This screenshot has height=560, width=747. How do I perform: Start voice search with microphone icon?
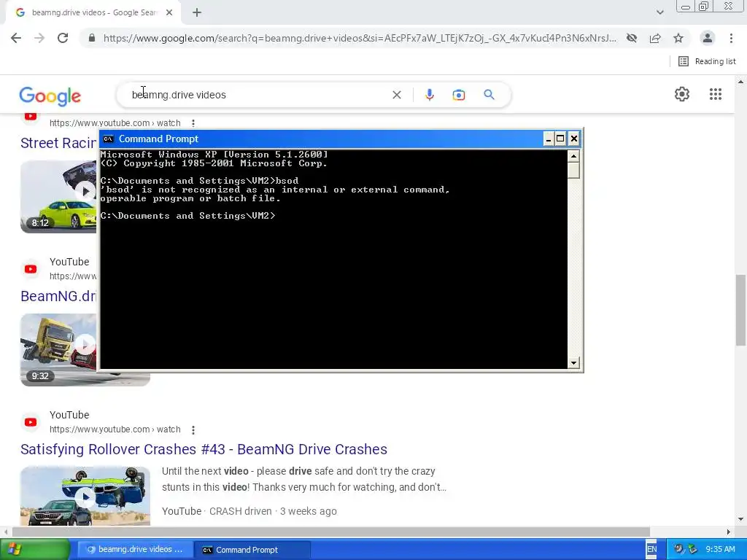(429, 95)
